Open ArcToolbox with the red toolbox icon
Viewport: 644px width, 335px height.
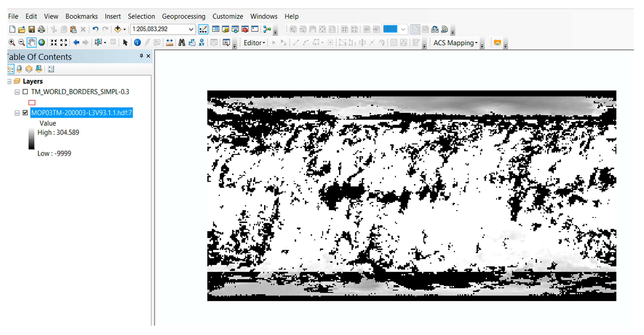tap(245, 29)
